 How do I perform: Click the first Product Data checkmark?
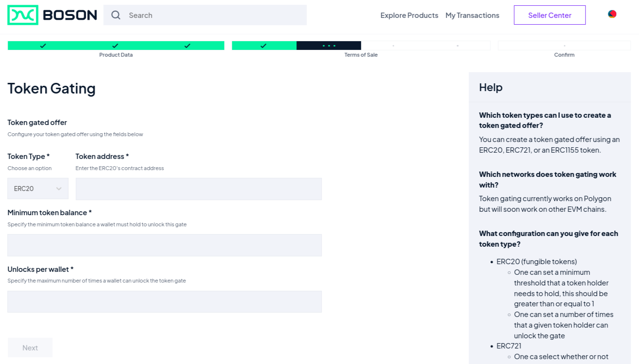coord(43,45)
